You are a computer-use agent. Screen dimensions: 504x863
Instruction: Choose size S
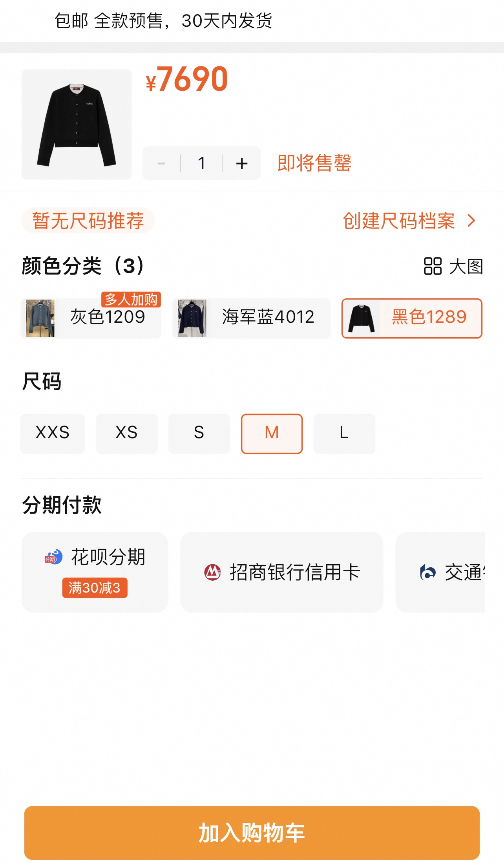[x=199, y=433]
